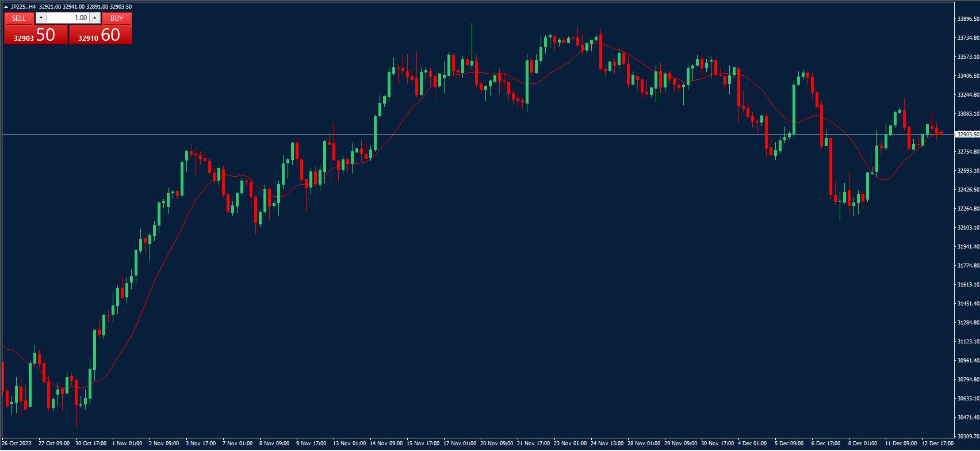Screen dimensions: 980x451
Task: Decrease trade volume with down arrow
Action: tap(40, 18)
